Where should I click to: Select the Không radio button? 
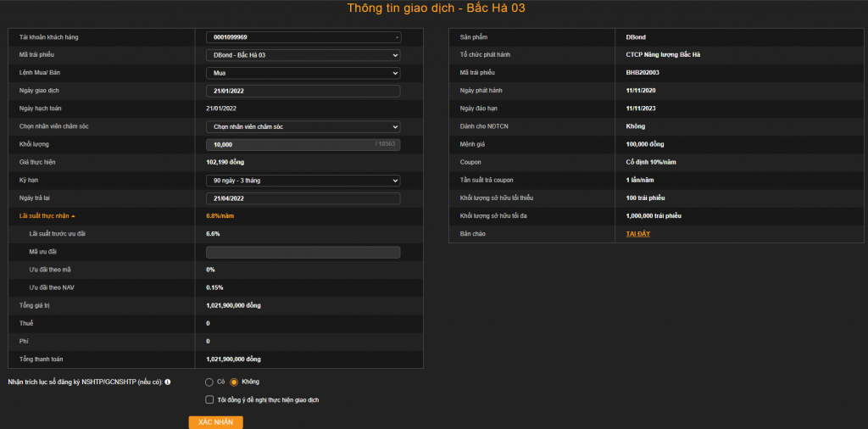coord(234,382)
